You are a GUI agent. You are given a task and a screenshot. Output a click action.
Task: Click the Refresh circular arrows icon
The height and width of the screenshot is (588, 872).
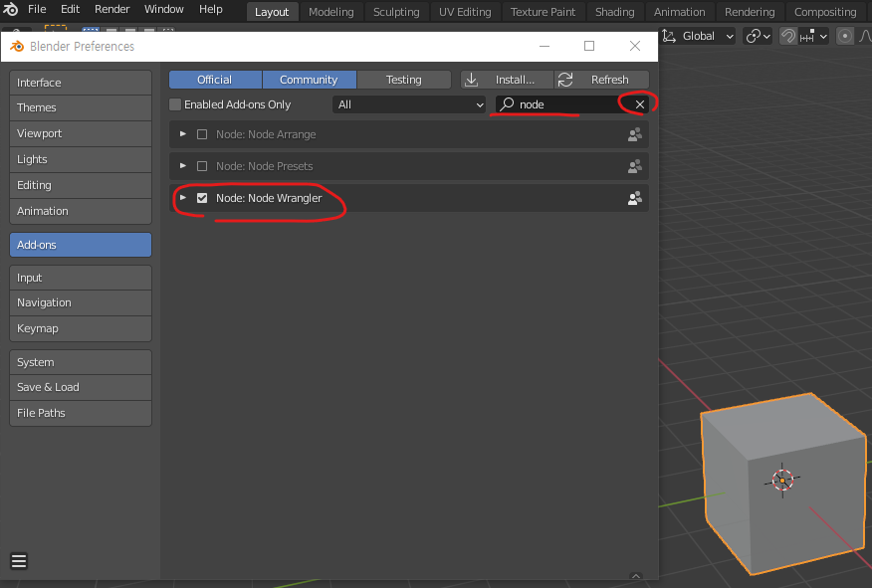click(x=565, y=80)
